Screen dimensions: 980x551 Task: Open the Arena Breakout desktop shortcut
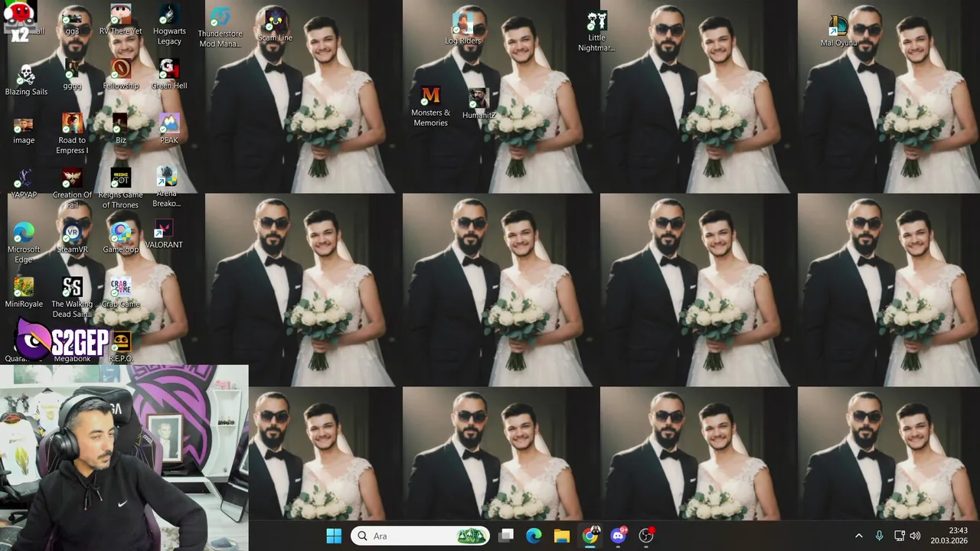coord(166,187)
